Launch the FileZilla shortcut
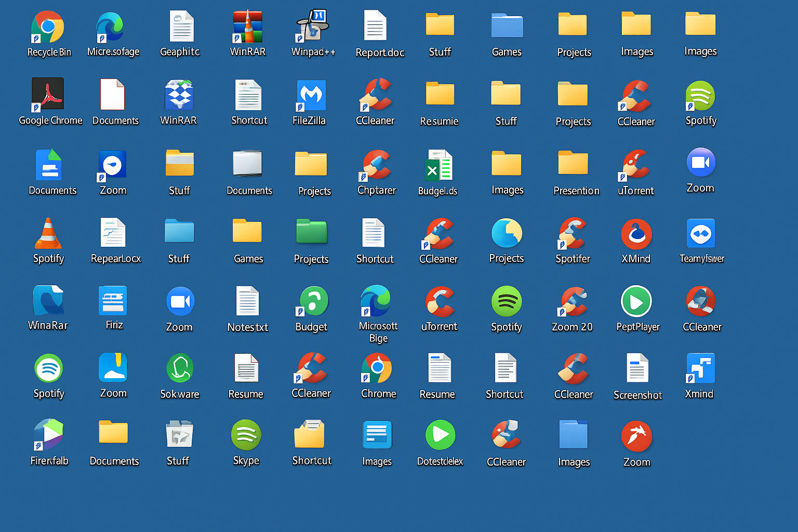798x532 pixels. tap(311, 95)
